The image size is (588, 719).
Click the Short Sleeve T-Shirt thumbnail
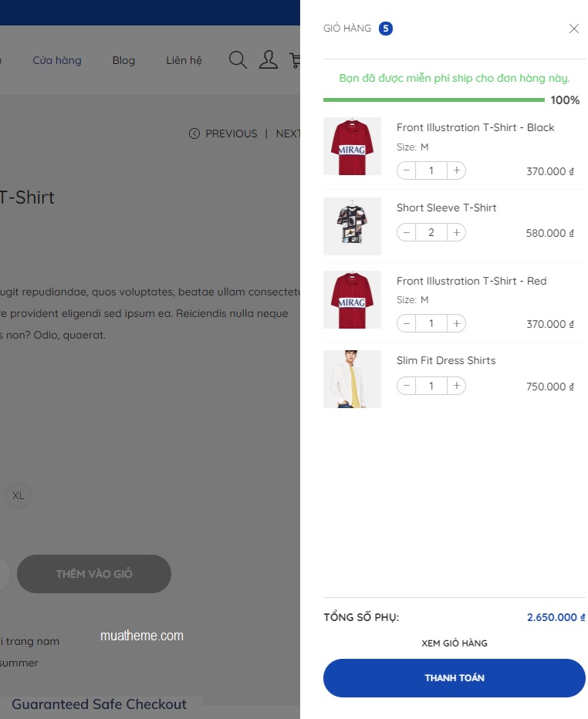(352, 226)
